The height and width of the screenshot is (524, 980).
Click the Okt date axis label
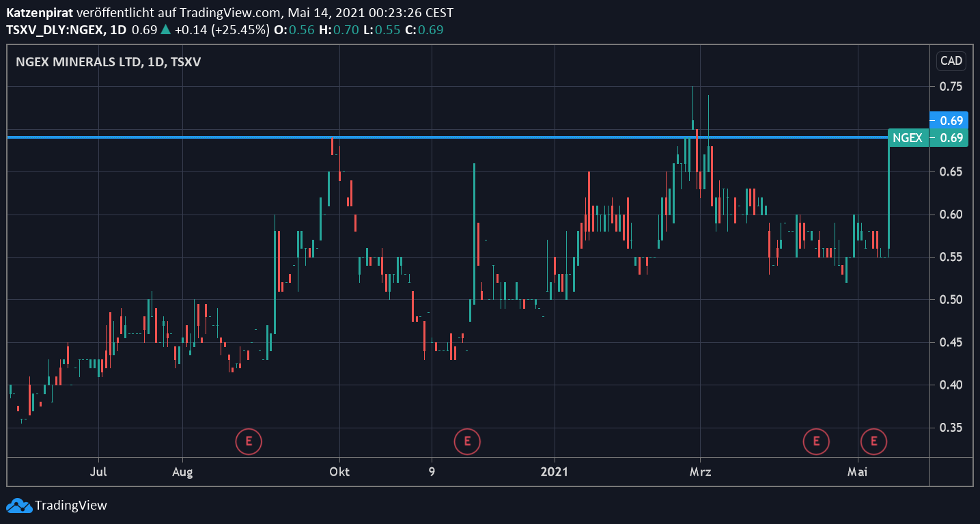[x=339, y=471]
